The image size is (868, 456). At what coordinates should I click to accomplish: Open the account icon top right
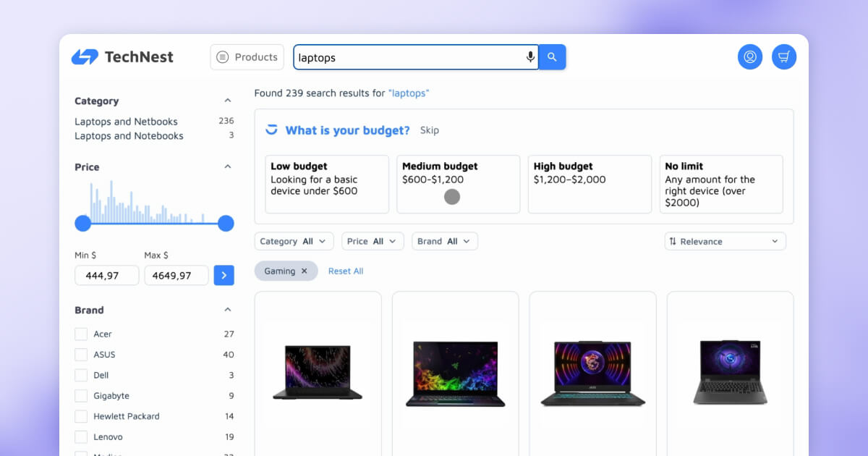coord(750,56)
